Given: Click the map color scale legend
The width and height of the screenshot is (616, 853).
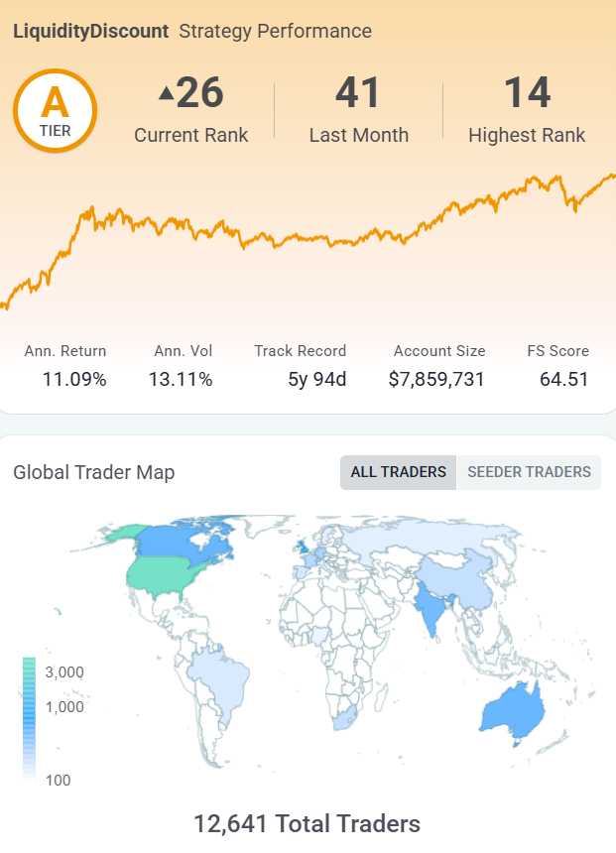Looking at the screenshot, I should (x=31, y=719).
